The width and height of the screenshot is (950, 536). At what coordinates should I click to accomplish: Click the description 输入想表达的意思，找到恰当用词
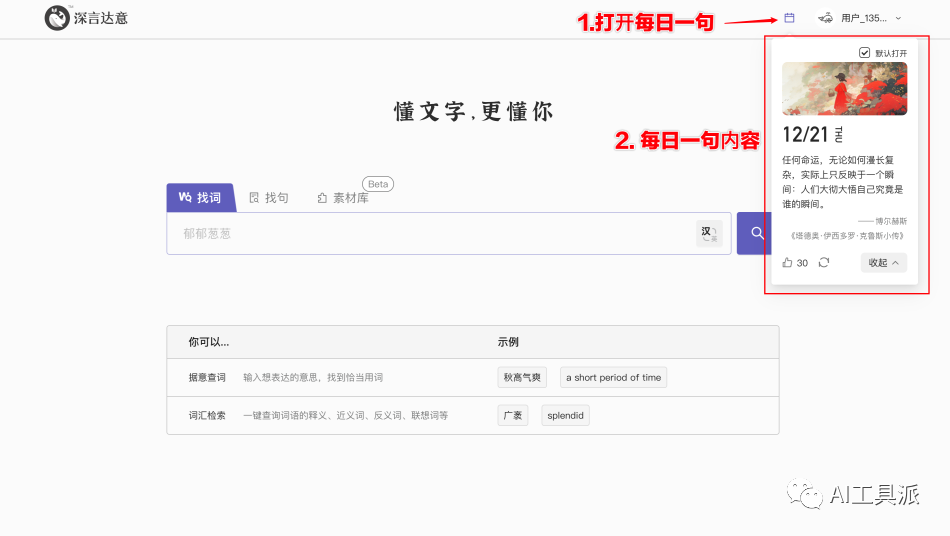click(313, 377)
